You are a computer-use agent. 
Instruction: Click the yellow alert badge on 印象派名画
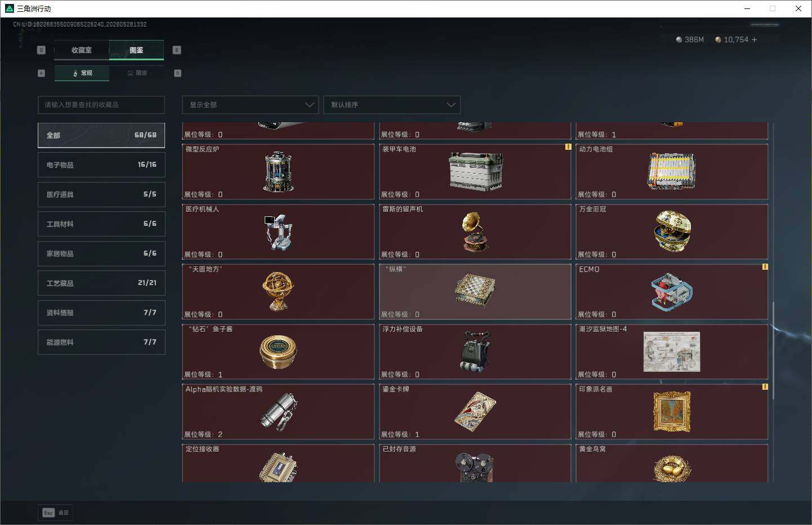coord(765,387)
